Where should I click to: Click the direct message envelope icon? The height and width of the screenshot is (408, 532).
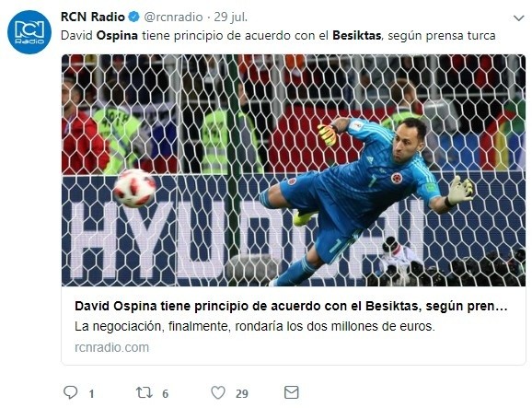[x=291, y=392]
